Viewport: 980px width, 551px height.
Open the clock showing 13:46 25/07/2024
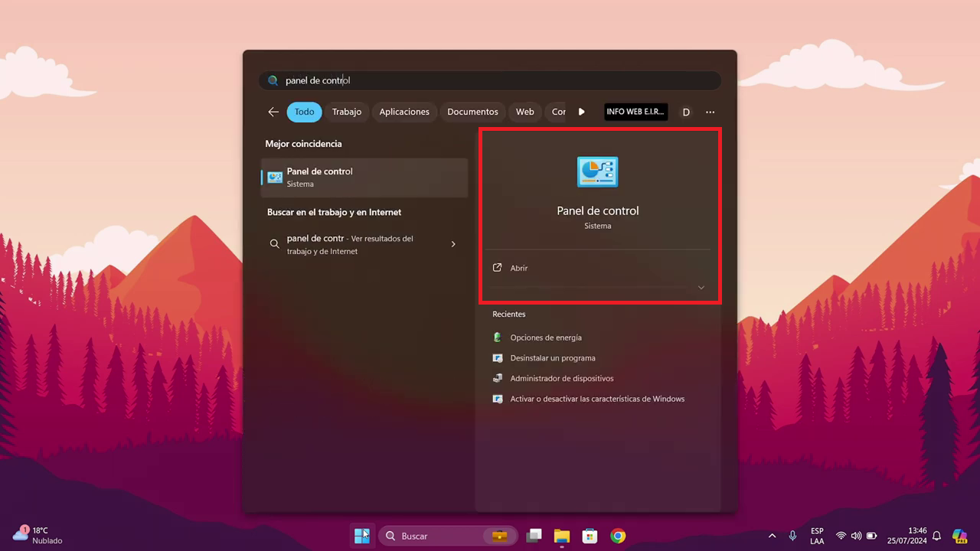(908, 536)
